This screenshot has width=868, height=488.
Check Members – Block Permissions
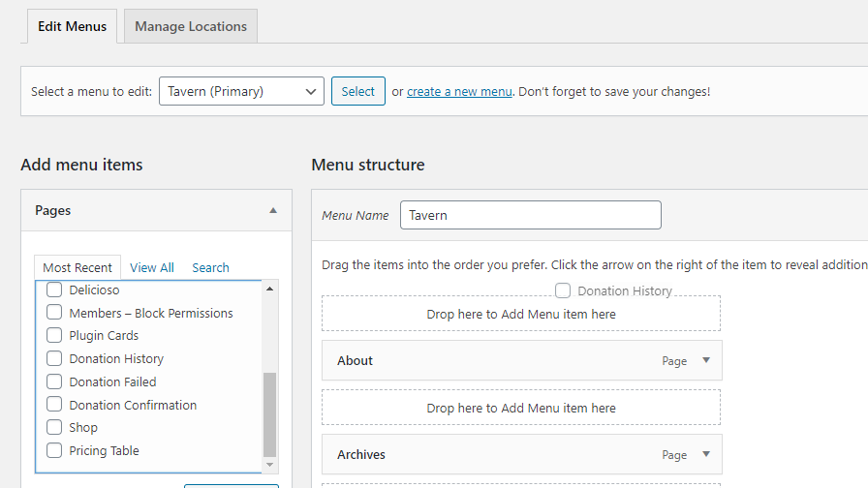[54, 314]
